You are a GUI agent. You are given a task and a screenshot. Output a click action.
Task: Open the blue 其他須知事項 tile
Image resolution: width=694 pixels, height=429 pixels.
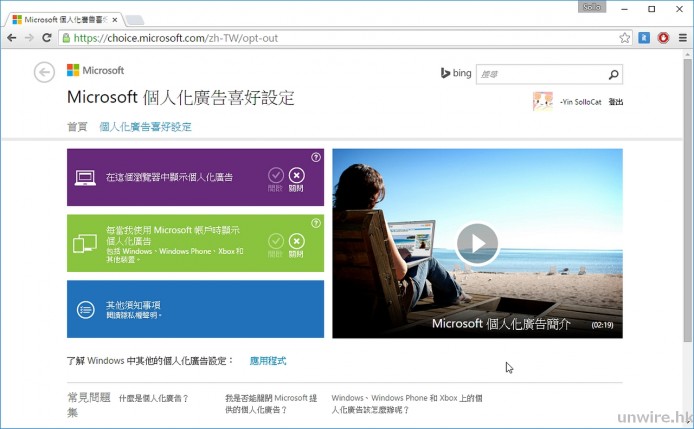[195, 309]
